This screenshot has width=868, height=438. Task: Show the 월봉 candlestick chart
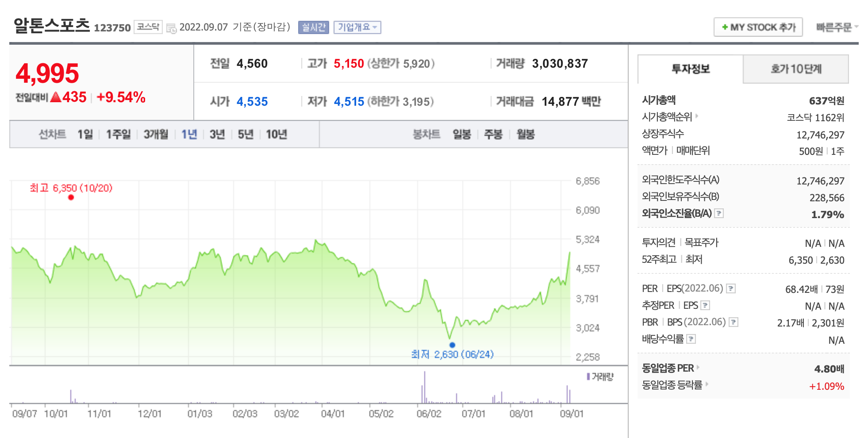[526, 134]
